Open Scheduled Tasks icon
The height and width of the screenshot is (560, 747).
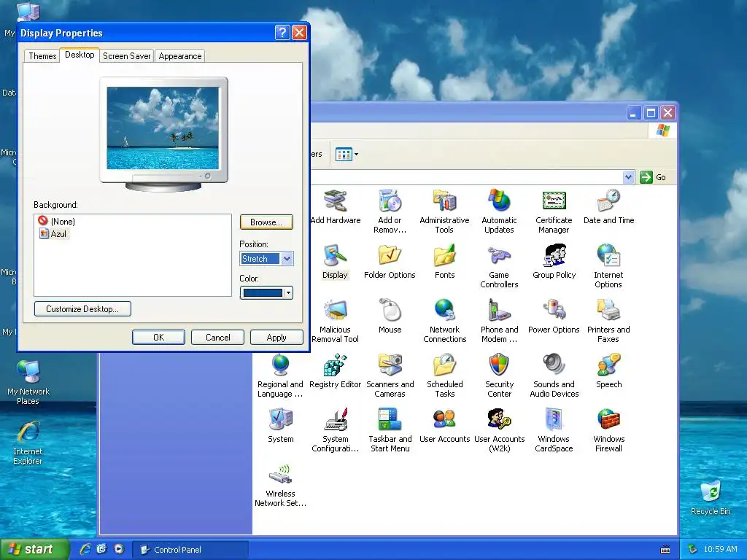444,376
